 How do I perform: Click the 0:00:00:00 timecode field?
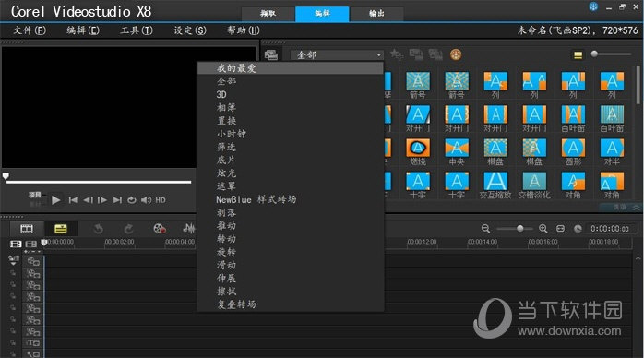coord(610,229)
